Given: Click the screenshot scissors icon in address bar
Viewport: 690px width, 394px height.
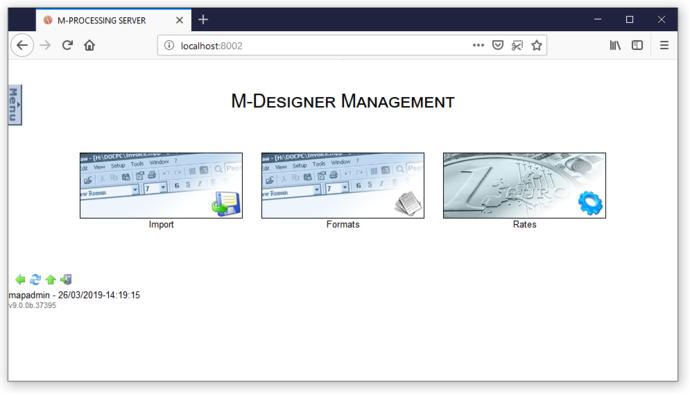Looking at the screenshot, I should pyautogui.click(x=517, y=45).
